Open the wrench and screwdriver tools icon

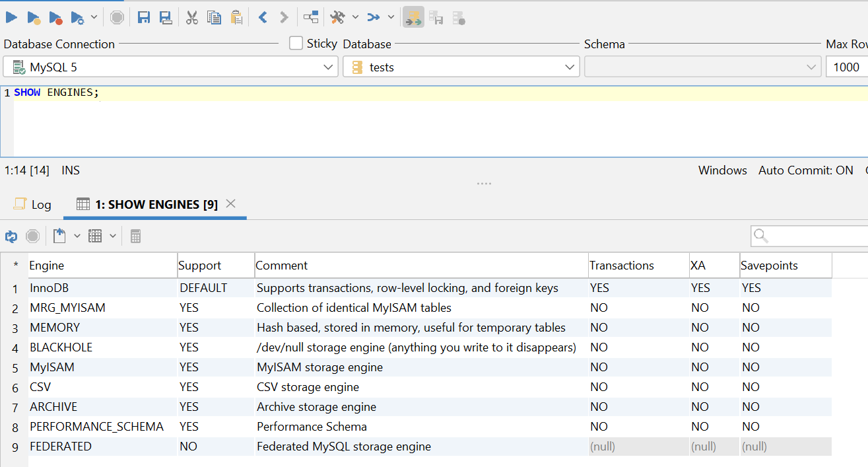click(337, 17)
